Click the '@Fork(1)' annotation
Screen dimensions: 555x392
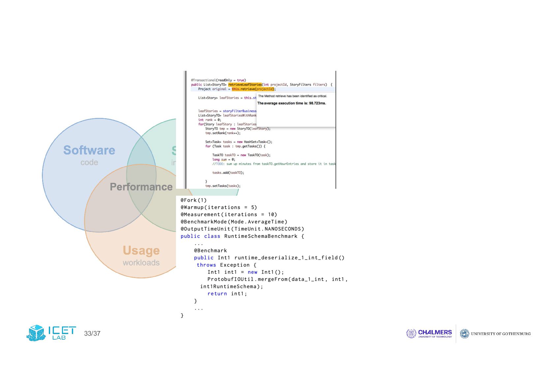pyautogui.click(x=194, y=200)
